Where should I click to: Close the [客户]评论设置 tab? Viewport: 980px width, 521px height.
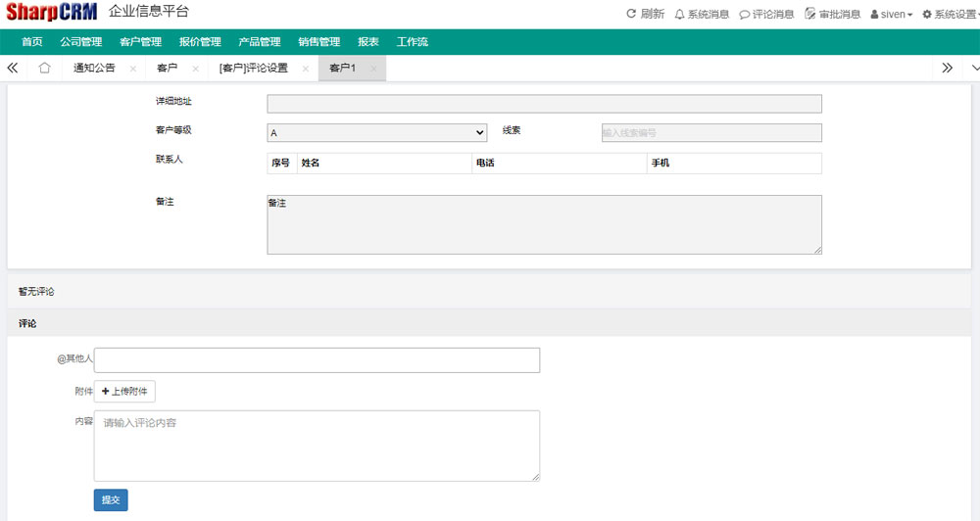(x=306, y=69)
